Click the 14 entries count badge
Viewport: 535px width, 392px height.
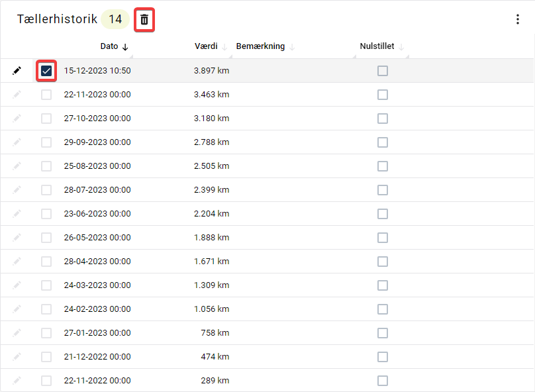115,19
